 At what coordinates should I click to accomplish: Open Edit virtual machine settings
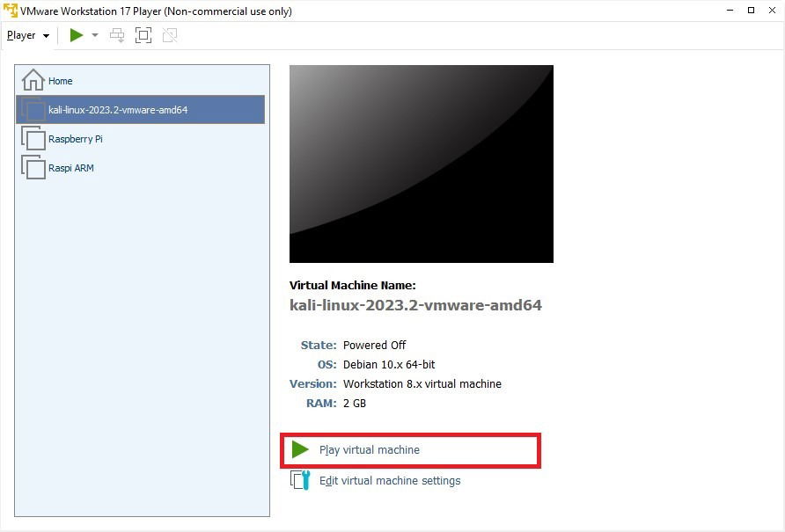coord(390,480)
